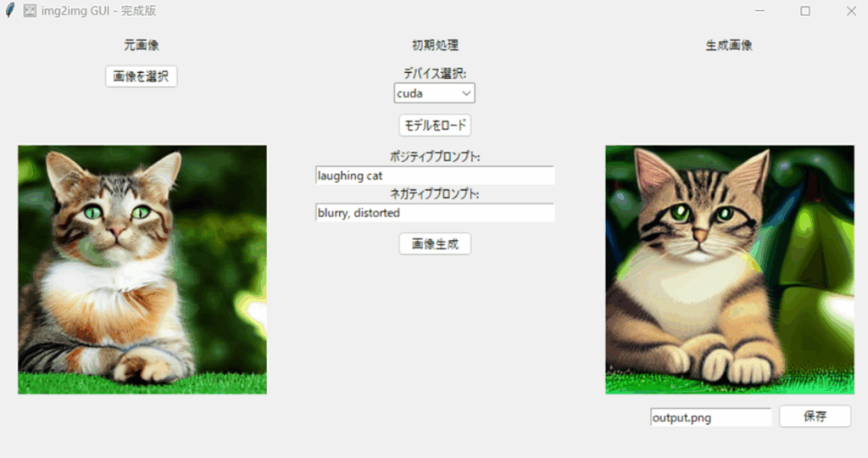
Task: Minimize the img2img GUI window
Action: [x=759, y=10]
